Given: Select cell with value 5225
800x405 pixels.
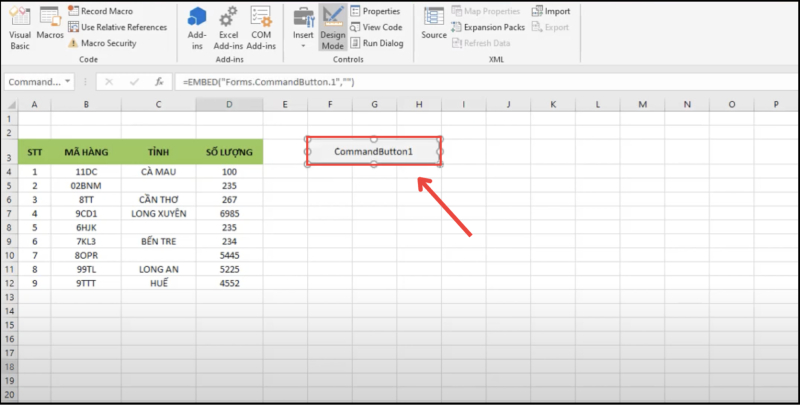Looking at the screenshot, I should pos(229,269).
